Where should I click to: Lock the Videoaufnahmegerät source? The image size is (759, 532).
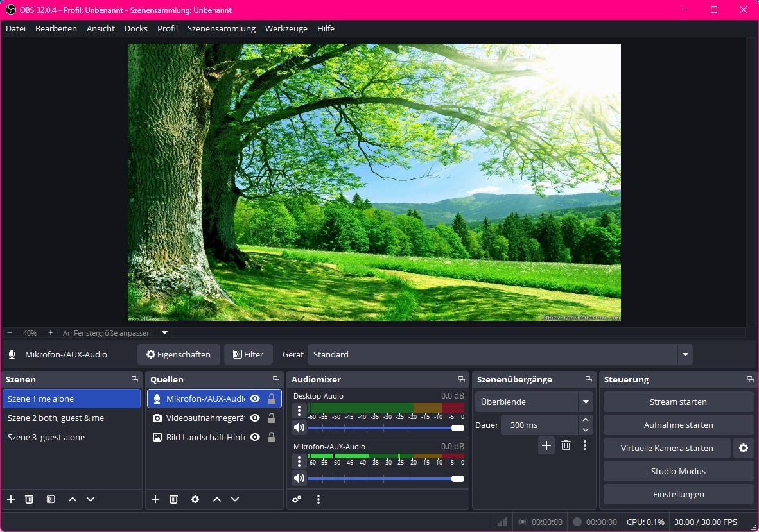[272, 418]
